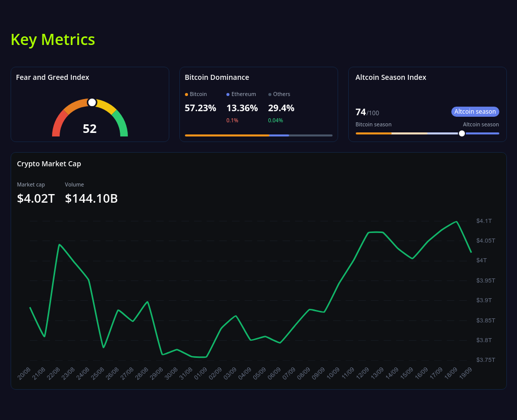Screen dimensions: 517x420
Task: Select the Crypto Market Cap heading
Action: point(49,164)
